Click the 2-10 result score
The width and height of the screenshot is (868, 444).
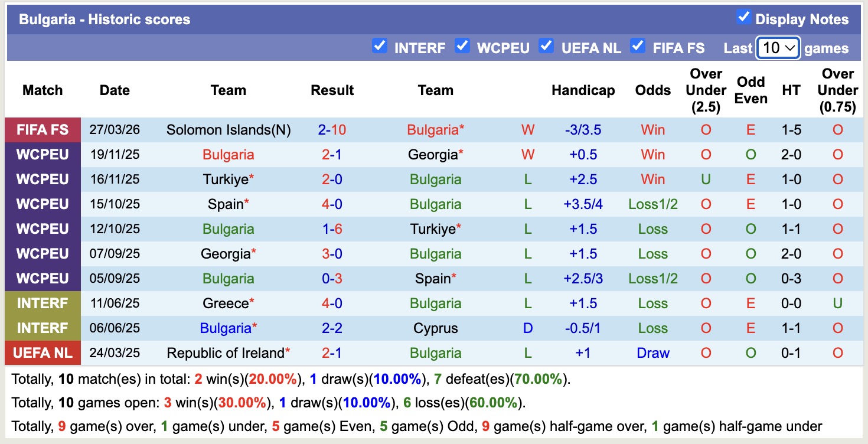pyautogui.click(x=332, y=130)
